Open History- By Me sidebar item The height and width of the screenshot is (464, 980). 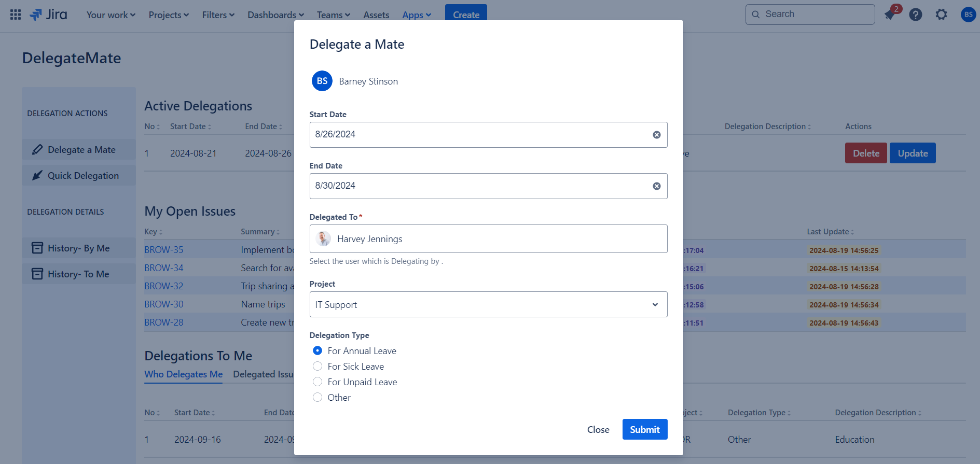79,248
